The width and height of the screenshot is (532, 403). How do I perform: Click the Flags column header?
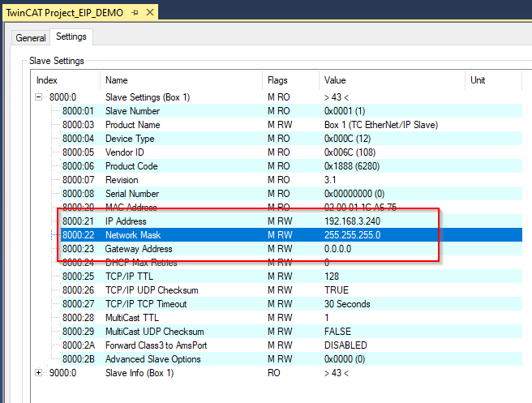point(291,80)
